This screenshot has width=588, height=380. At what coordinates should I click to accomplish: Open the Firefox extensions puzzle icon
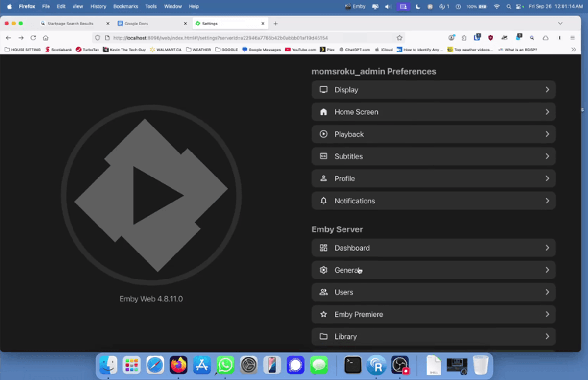[x=464, y=38]
